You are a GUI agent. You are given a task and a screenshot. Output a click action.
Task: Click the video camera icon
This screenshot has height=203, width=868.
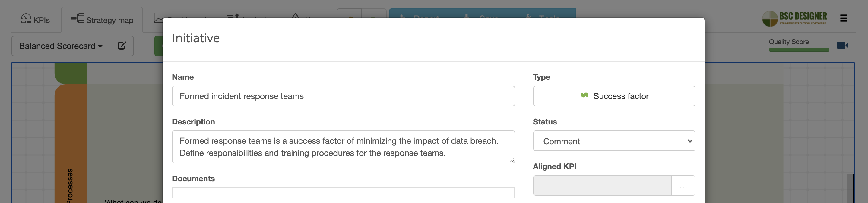pyautogui.click(x=842, y=45)
